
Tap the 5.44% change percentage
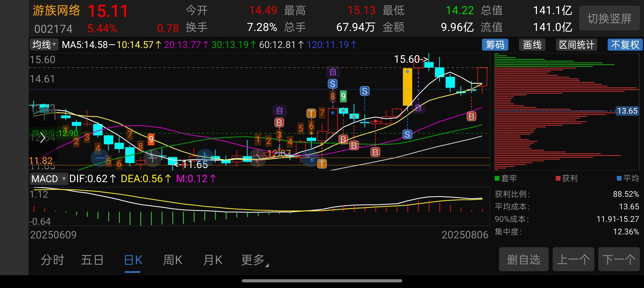(x=102, y=29)
